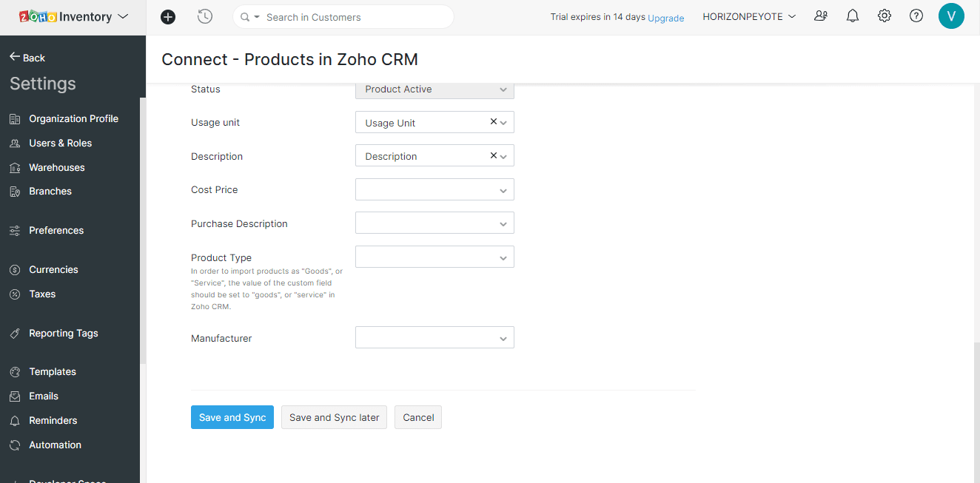Expand the Cost Price dropdown
The height and width of the screenshot is (483, 980).
click(434, 190)
